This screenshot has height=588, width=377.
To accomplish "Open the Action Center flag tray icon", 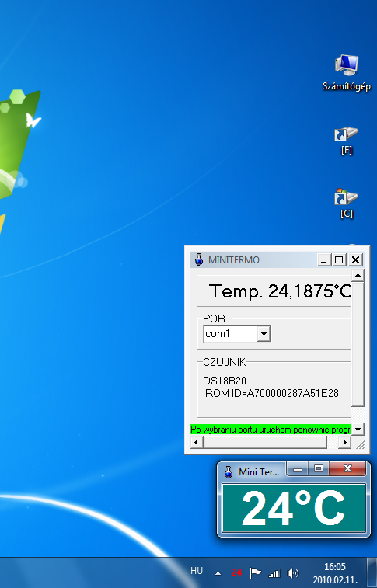I will (256, 572).
